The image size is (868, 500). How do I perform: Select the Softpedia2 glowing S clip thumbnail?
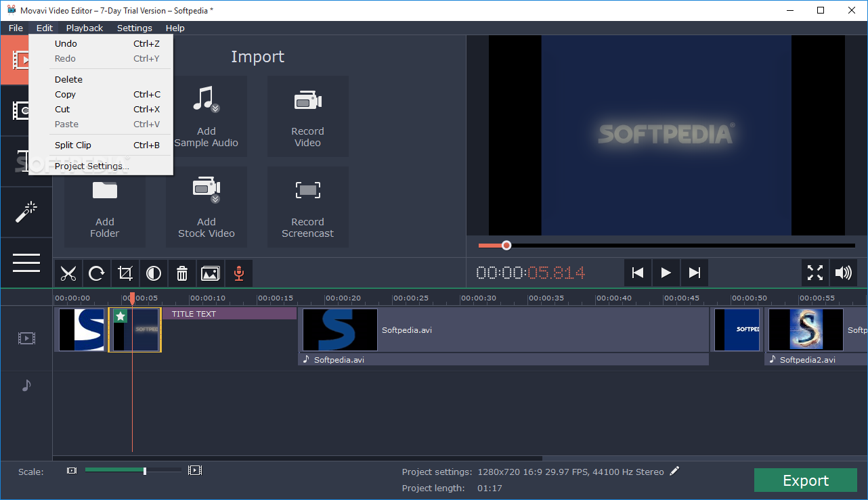(x=806, y=329)
